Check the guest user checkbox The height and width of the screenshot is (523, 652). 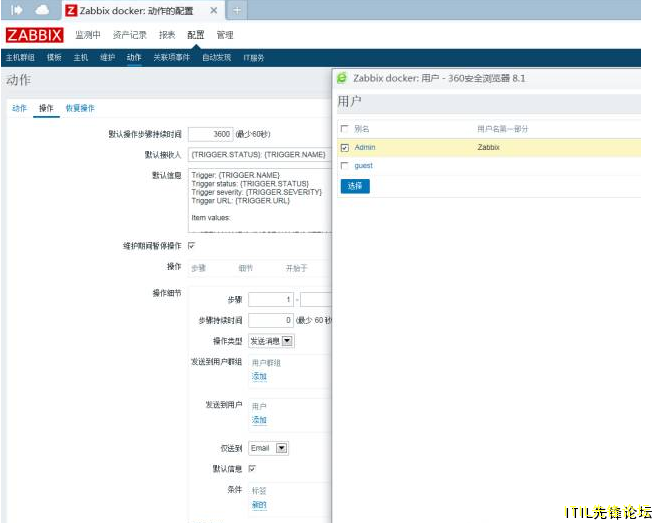pos(344,166)
